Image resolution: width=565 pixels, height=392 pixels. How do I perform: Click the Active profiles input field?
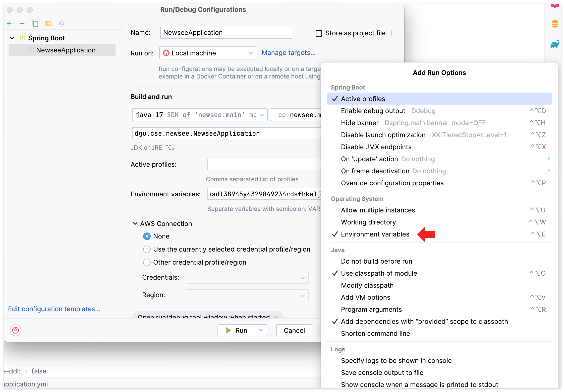(264, 165)
